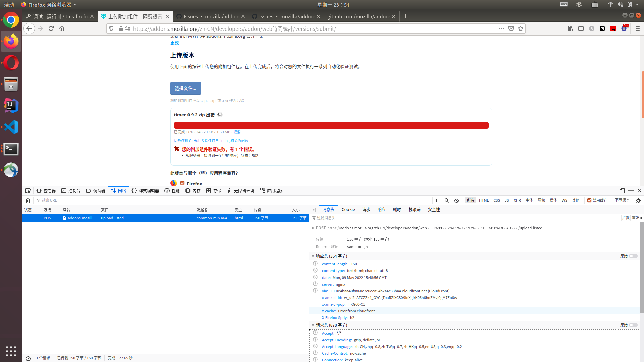Open network settings gear
The image size is (644, 362).
pos(638,200)
